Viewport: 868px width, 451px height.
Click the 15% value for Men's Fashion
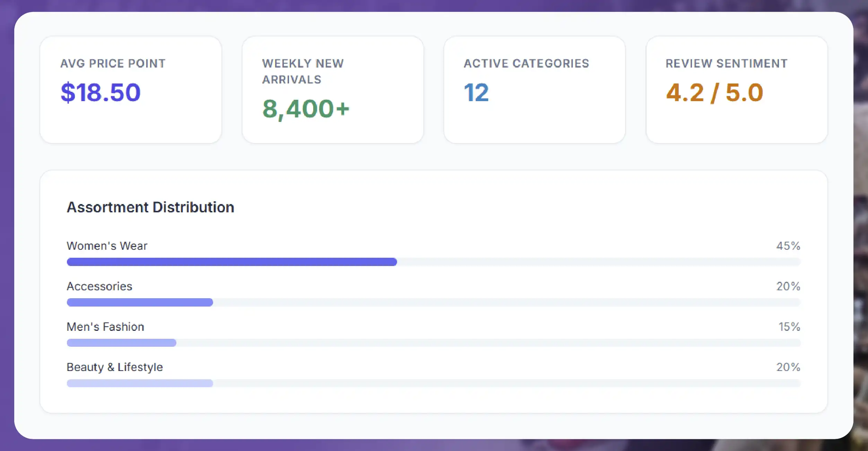(789, 327)
